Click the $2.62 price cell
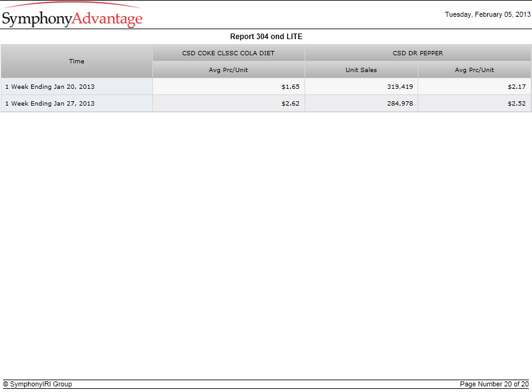This screenshot has height=392, width=532. 228,103
